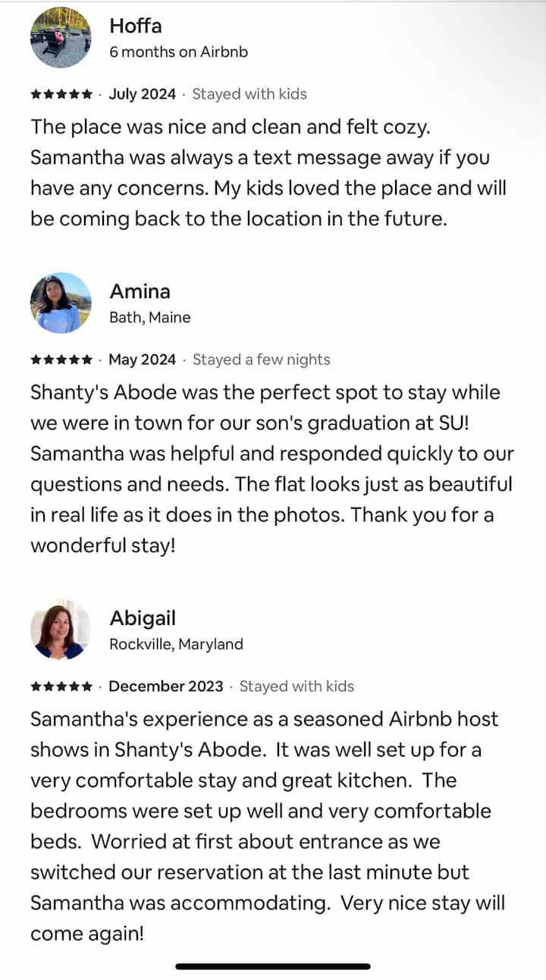Click the Rockville, Maryland location text
This screenshot has height=980, width=546.
point(176,644)
